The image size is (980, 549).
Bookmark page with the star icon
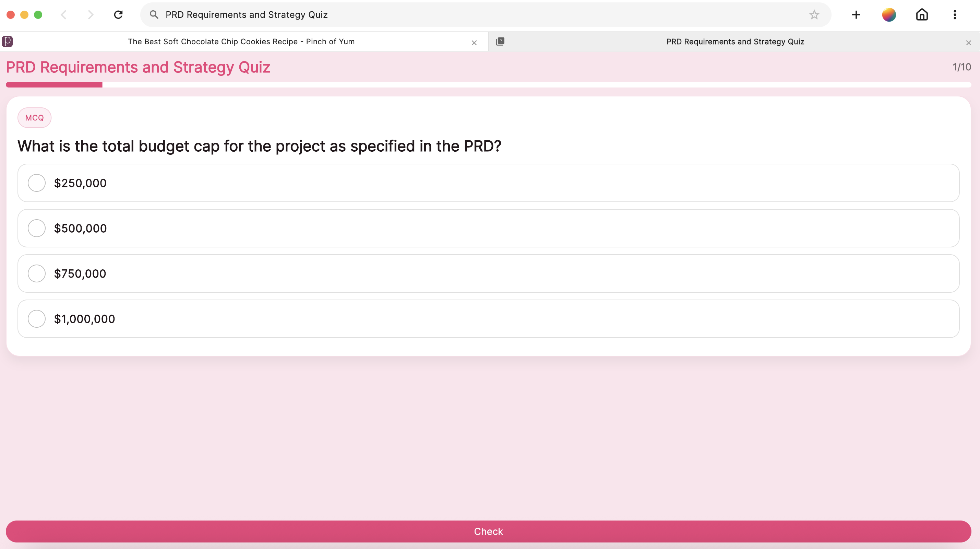[814, 14]
